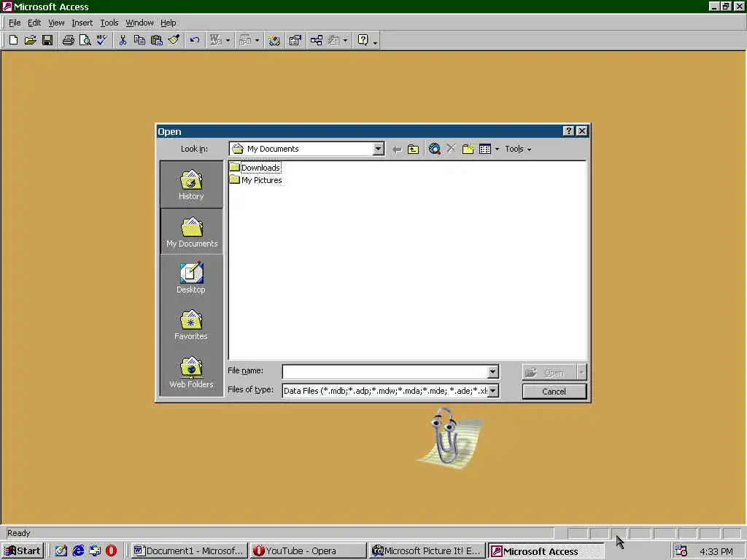Expand the Look in My Documents dropdown

(379, 149)
